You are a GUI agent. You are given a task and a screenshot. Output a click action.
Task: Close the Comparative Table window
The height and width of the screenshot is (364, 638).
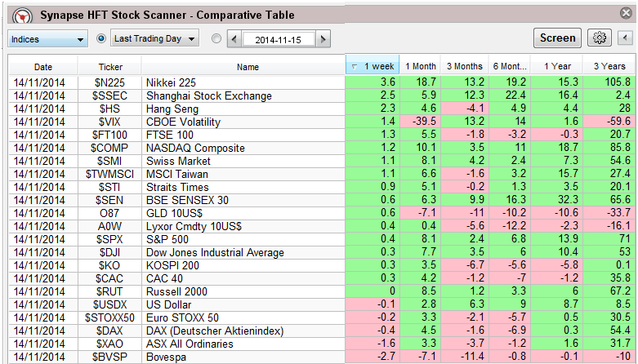[x=625, y=14]
